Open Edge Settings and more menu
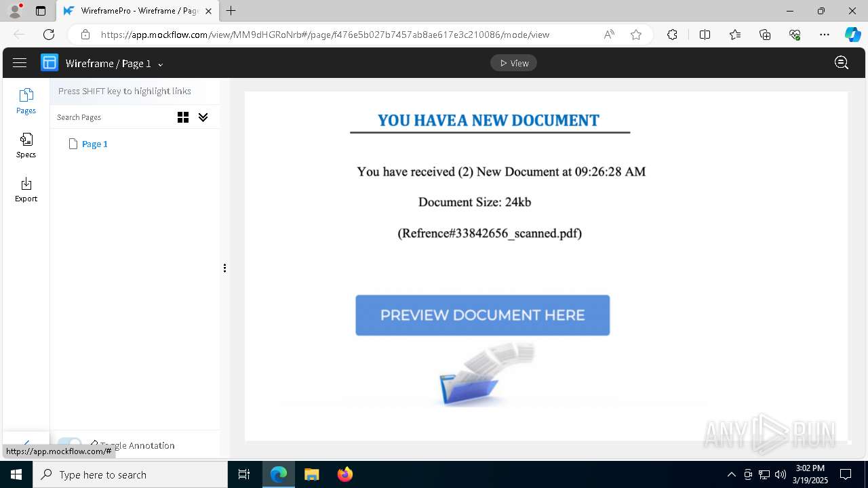Image resolution: width=868 pixels, height=488 pixels. tap(825, 35)
